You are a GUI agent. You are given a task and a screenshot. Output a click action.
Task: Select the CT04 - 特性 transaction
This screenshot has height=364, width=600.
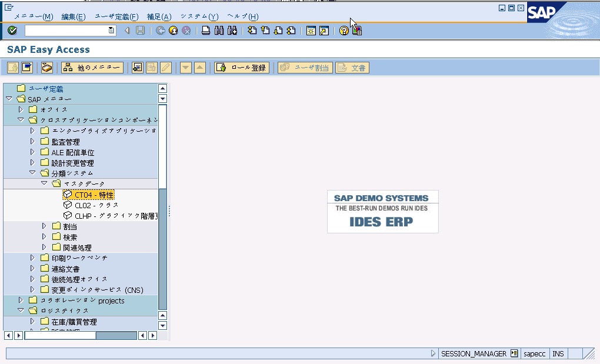(94, 195)
